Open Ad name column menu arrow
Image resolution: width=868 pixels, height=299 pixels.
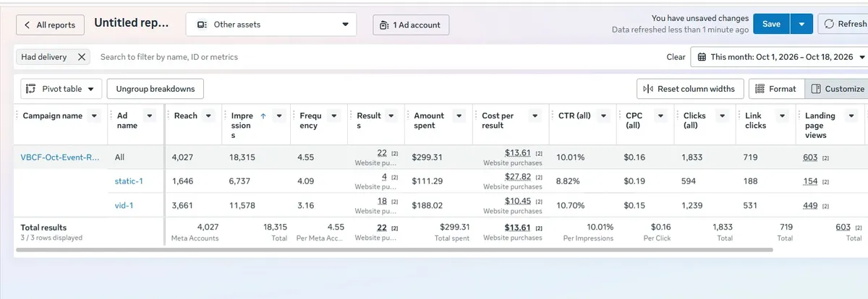(149, 116)
